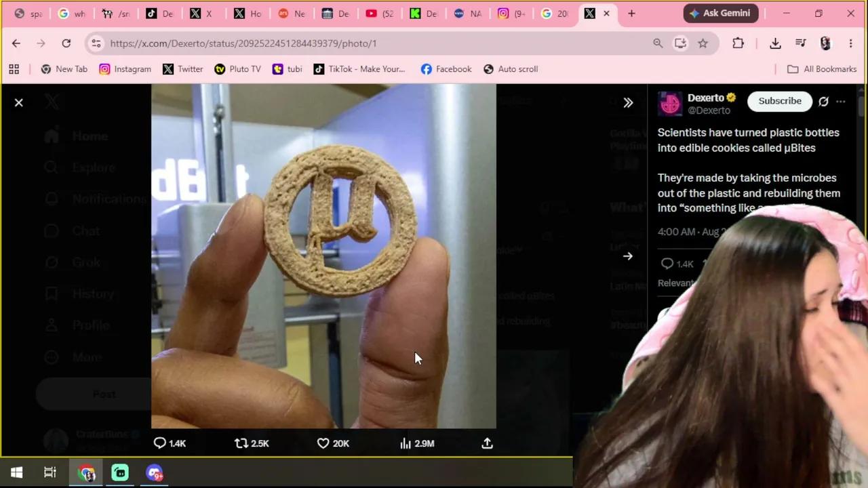Open the tweet's more options menu

pyautogui.click(x=841, y=102)
